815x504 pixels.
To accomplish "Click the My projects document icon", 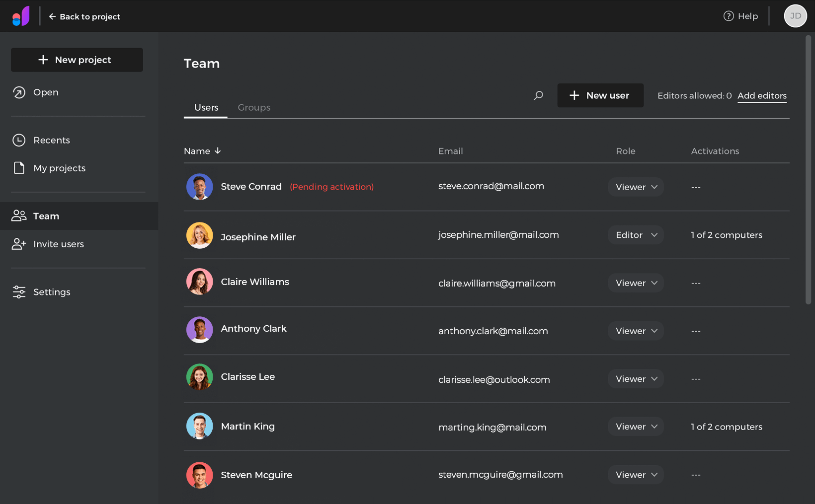I will 19,168.
